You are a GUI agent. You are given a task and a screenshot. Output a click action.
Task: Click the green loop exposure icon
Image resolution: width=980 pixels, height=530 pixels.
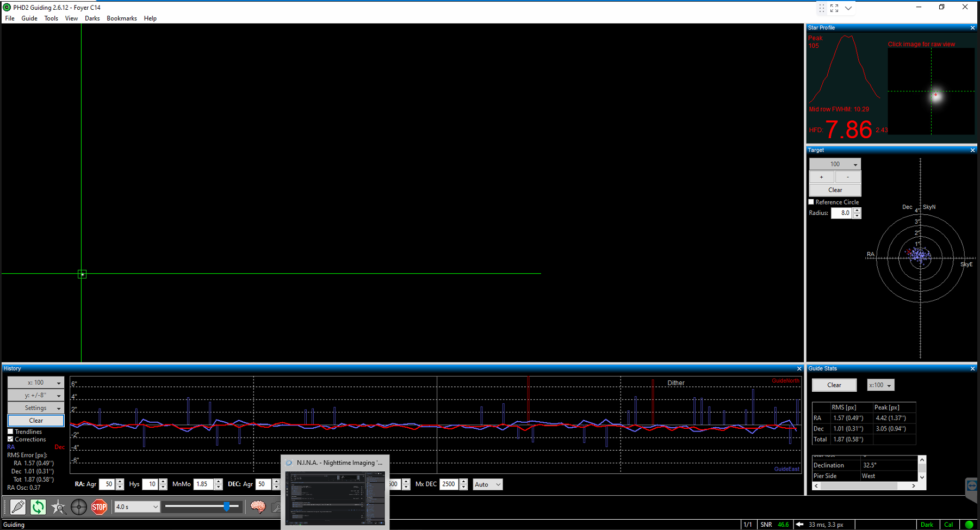(x=38, y=507)
